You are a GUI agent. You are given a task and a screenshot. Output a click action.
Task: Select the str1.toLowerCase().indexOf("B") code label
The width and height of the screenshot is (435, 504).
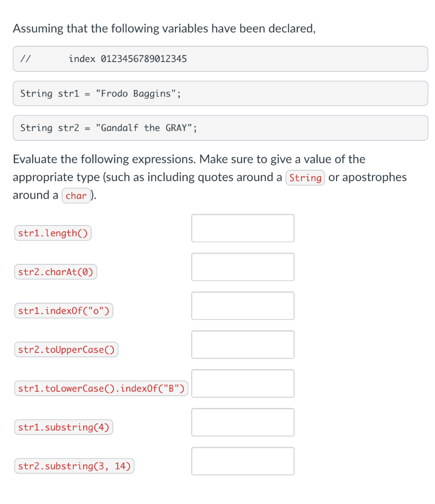tap(101, 388)
